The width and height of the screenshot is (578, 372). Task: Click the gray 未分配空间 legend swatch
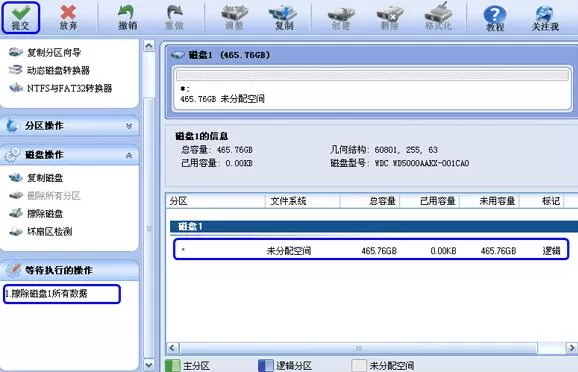pyautogui.click(x=359, y=365)
